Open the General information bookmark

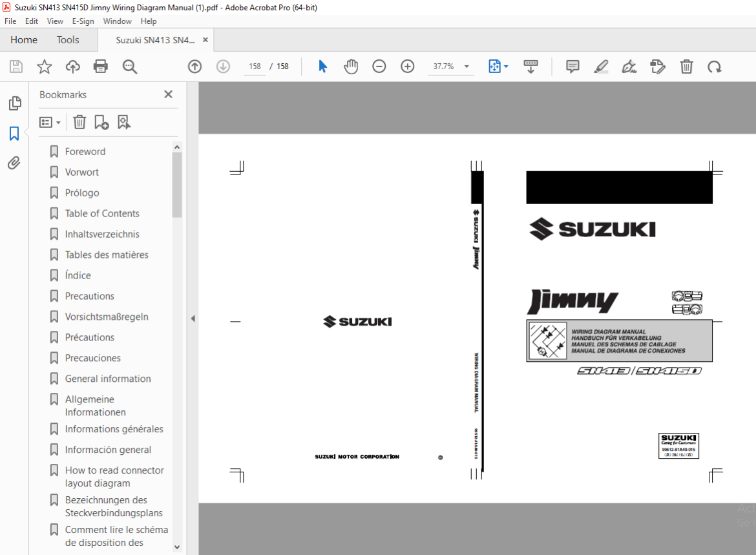[108, 379]
